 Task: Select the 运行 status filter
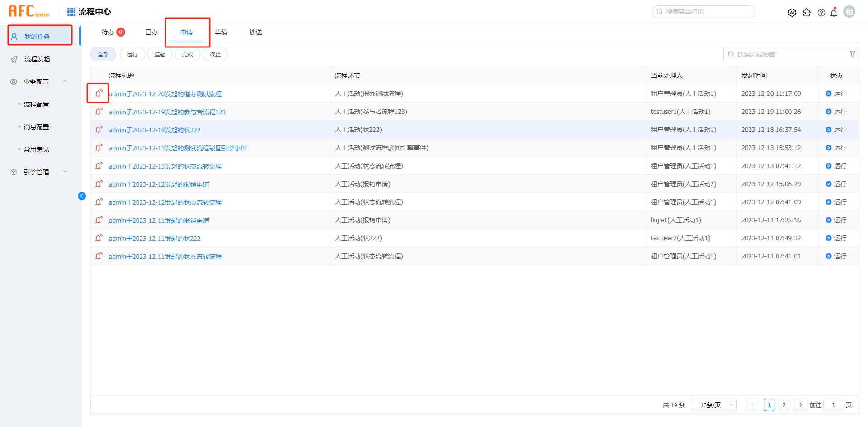pos(132,54)
